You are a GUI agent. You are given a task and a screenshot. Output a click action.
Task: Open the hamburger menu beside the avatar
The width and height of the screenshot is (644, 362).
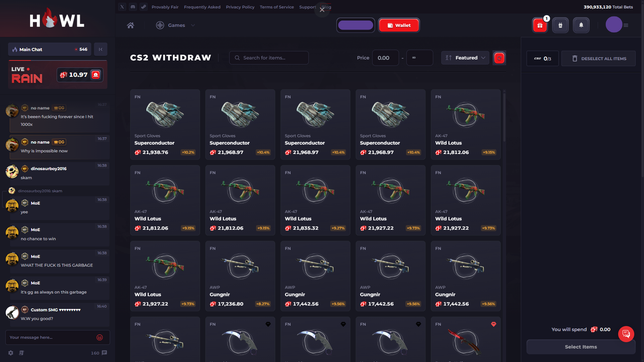(x=626, y=25)
